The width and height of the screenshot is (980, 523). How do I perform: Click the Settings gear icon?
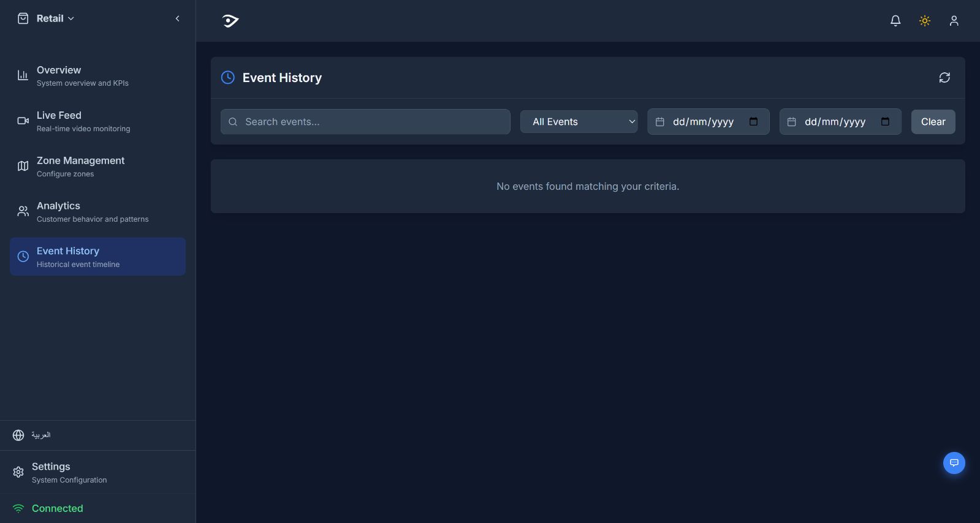tap(18, 472)
